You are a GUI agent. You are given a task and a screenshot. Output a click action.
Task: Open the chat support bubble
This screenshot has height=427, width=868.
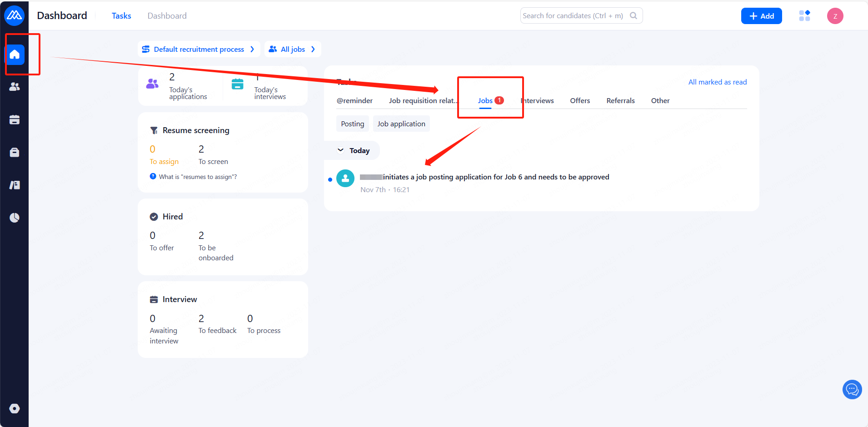(852, 389)
